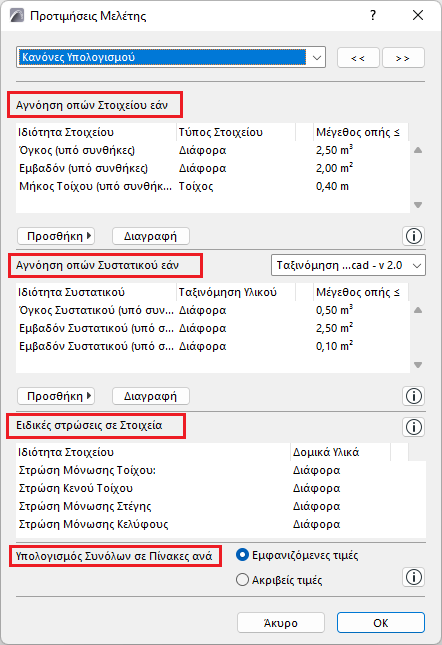Click the 0,10 m² component value
This screenshot has height=645, width=442.
[x=334, y=346]
